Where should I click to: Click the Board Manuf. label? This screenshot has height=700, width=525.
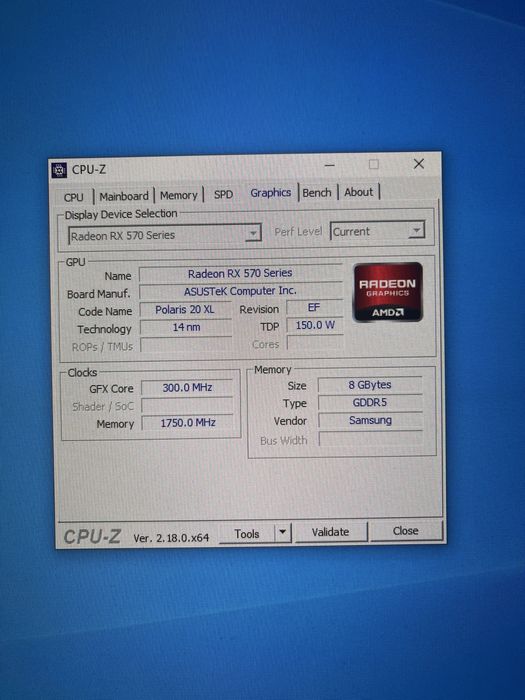pos(99,294)
